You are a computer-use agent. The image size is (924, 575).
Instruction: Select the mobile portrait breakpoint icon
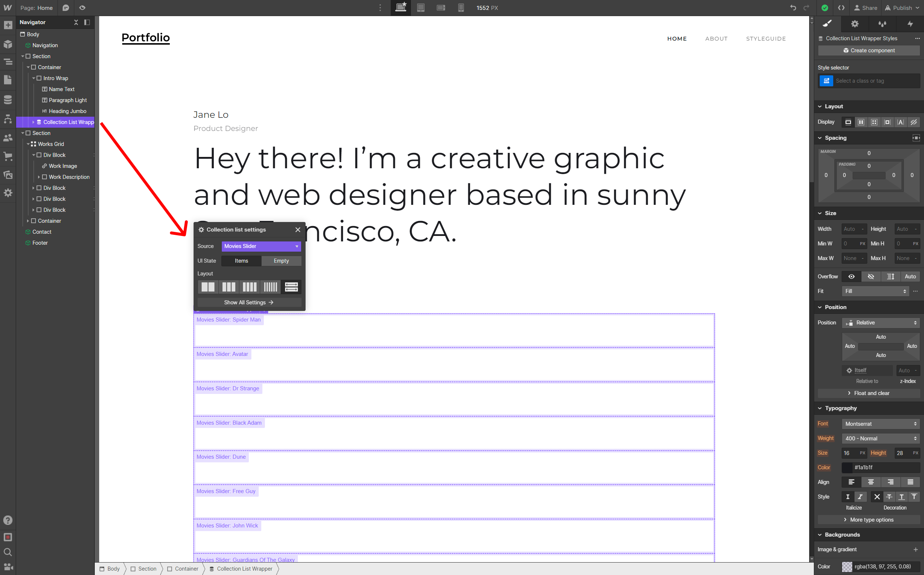pyautogui.click(x=461, y=8)
